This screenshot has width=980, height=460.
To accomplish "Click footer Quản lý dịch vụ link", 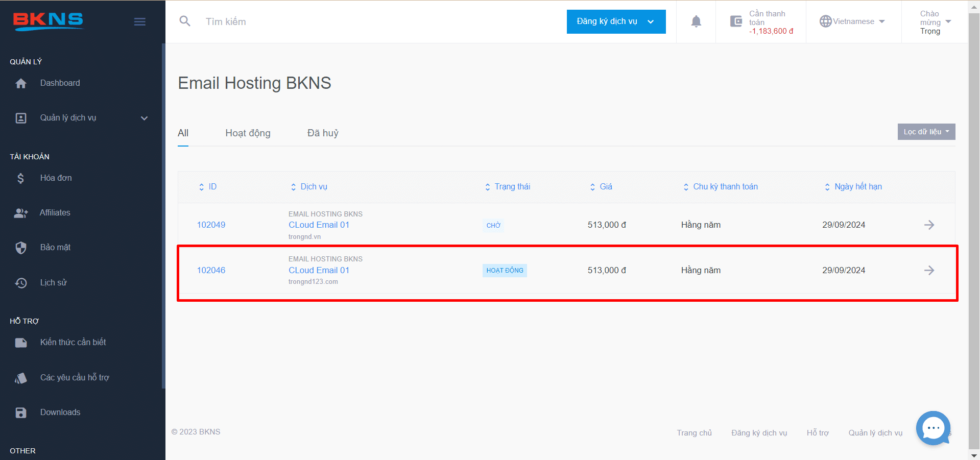I will pyautogui.click(x=876, y=433).
